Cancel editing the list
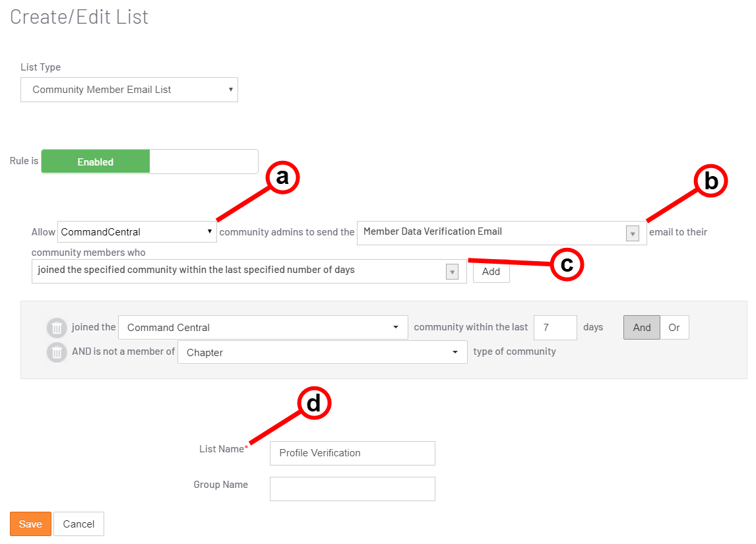 click(x=79, y=524)
